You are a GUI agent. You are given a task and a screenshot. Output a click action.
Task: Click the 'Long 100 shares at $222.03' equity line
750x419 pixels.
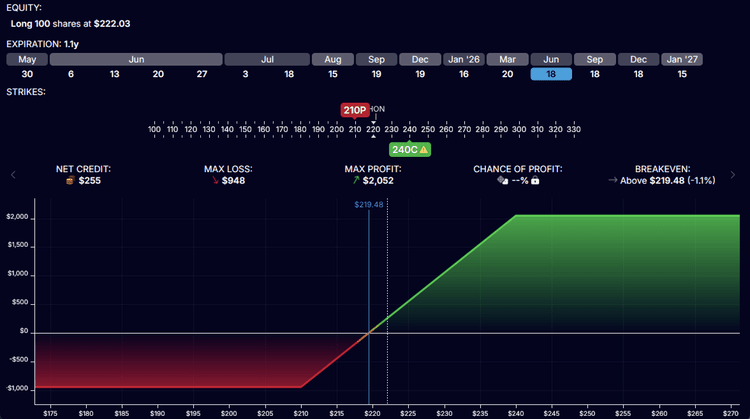[x=70, y=23]
